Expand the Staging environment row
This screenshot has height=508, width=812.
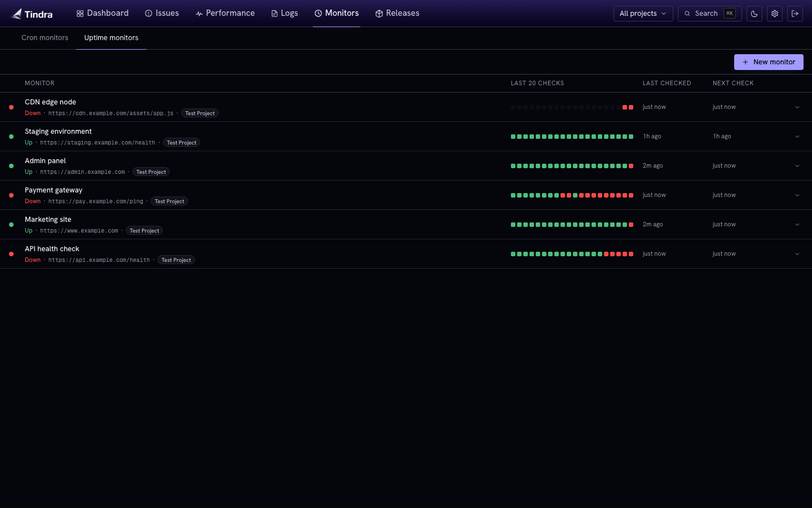797,137
